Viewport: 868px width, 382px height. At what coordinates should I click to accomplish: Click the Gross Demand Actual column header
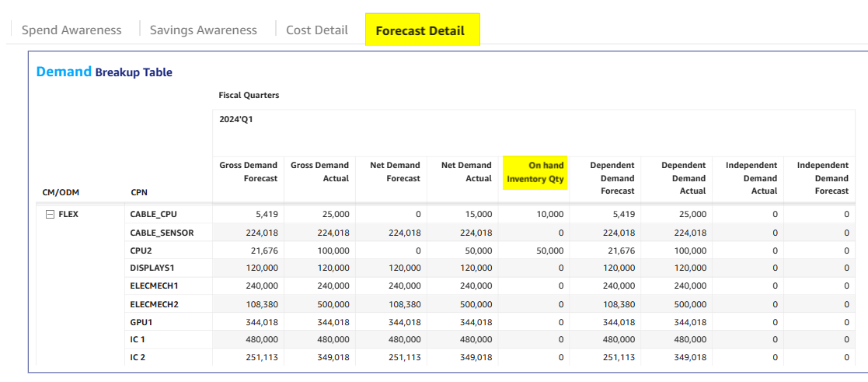point(319,172)
